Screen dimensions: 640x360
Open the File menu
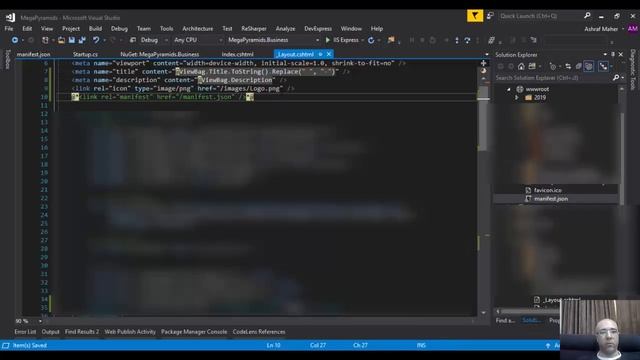9,29
